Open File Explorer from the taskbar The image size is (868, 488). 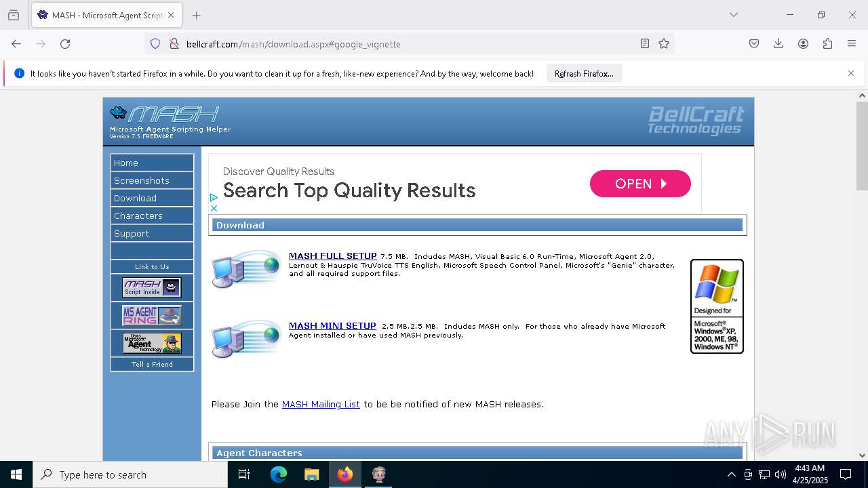pyautogui.click(x=311, y=474)
